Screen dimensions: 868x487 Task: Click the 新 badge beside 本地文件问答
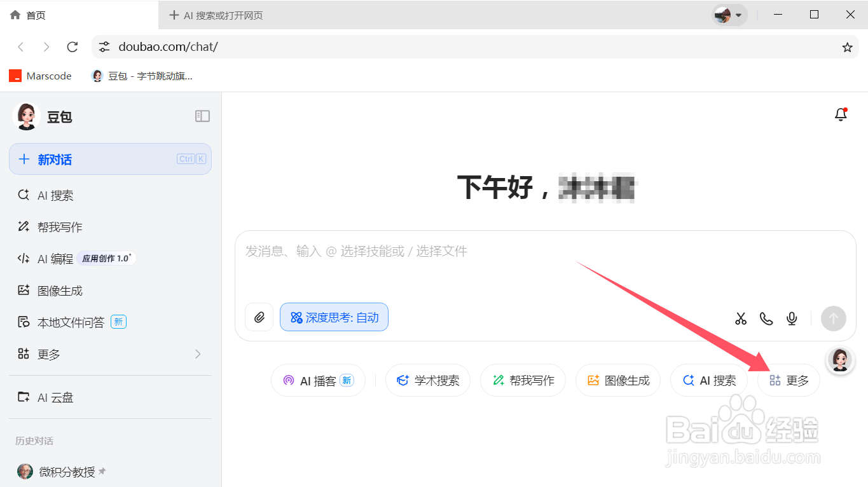(118, 322)
